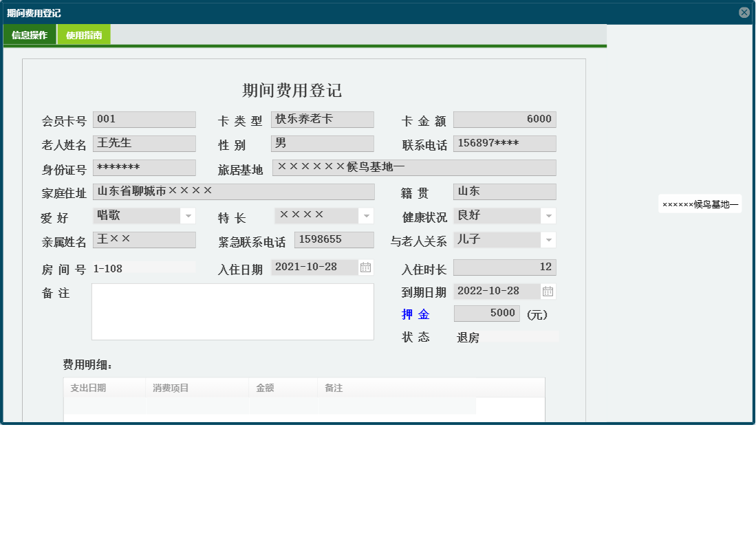Switch to the 信息操作 tab
The height and width of the screenshot is (548, 756).
[x=29, y=34]
